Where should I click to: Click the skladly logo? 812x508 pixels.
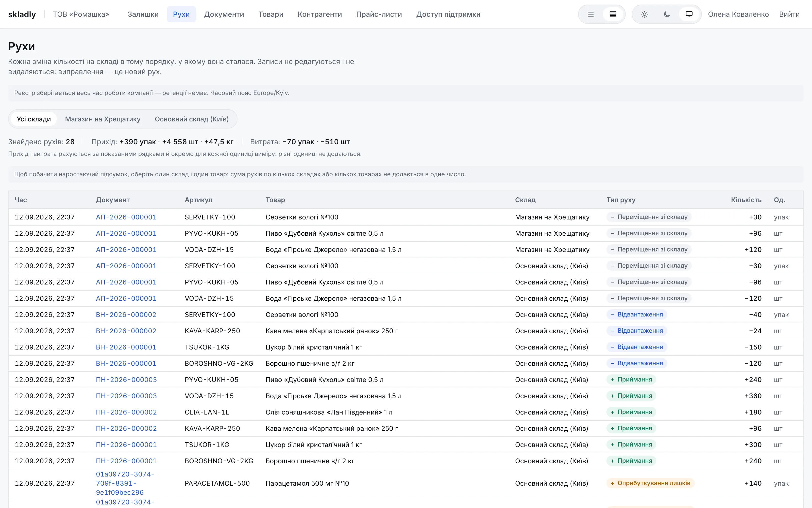pos(22,14)
